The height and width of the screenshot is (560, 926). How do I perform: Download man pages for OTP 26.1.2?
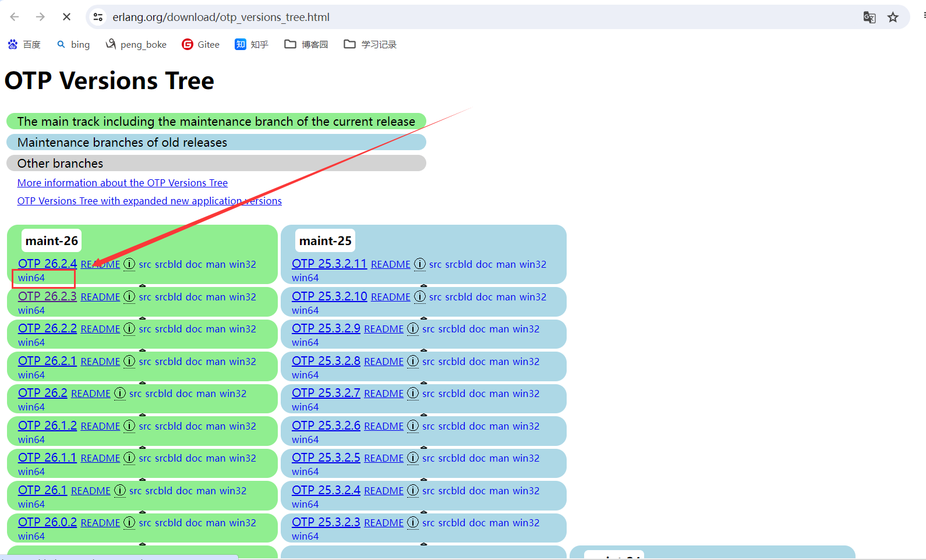click(x=215, y=426)
